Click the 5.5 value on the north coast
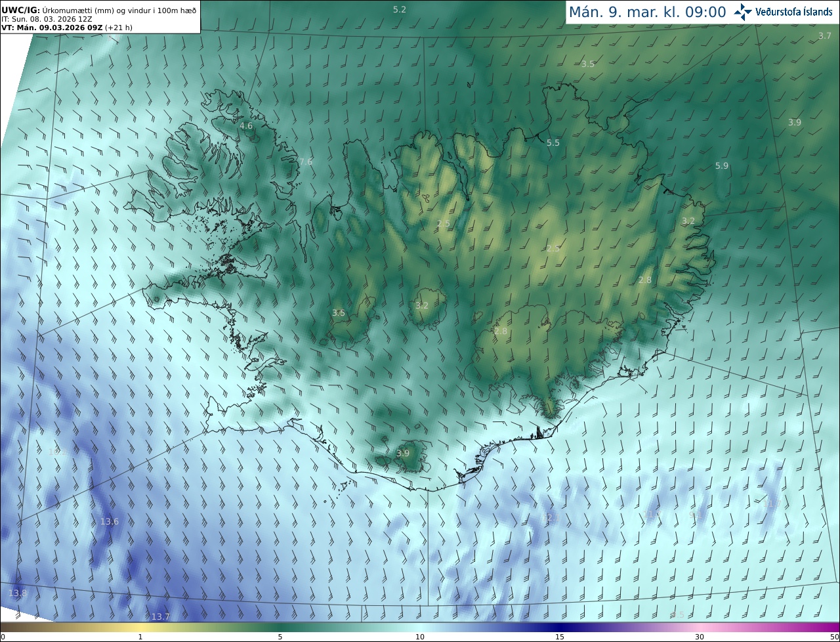This screenshot has height=642, width=840. pos(553,142)
